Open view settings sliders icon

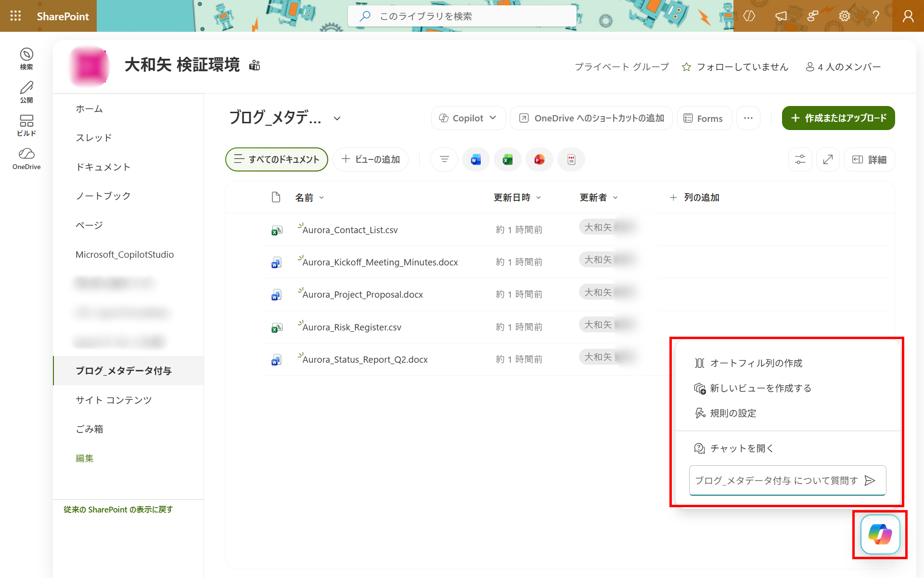point(800,159)
